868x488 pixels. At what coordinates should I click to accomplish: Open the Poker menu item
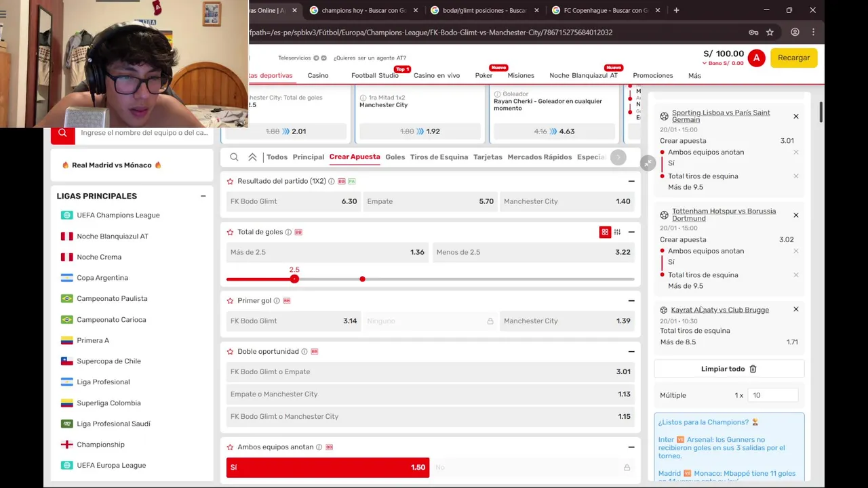point(484,76)
